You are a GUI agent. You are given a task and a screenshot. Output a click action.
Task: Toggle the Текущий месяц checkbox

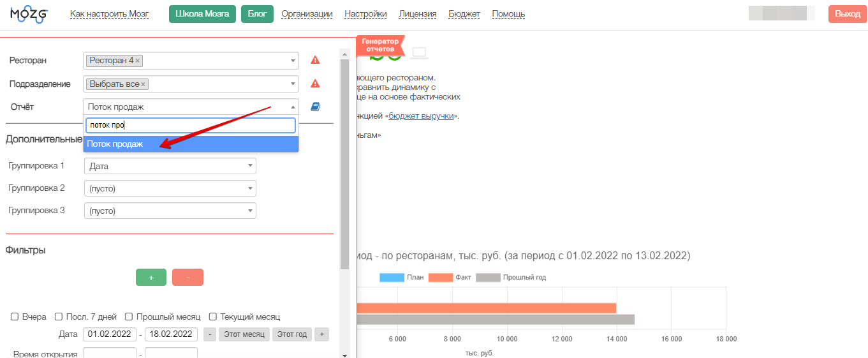coord(214,317)
